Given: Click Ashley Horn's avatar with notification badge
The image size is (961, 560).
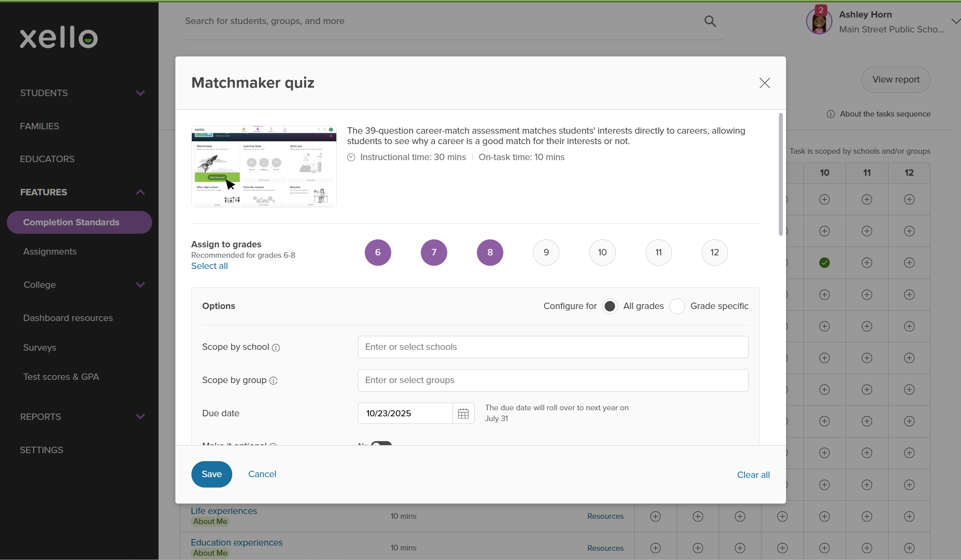Looking at the screenshot, I should point(819,21).
